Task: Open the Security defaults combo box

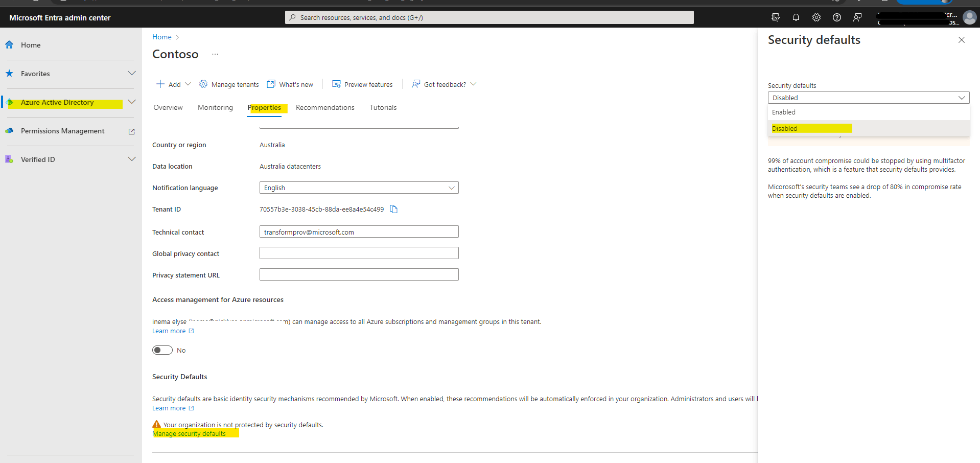Action: (x=869, y=98)
